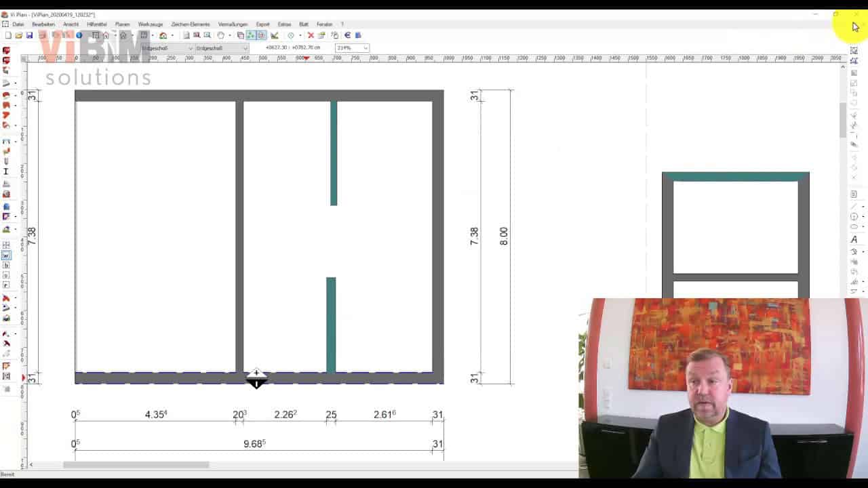Click the 4.35 dimension label
The image size is (868, 488).
156,414
